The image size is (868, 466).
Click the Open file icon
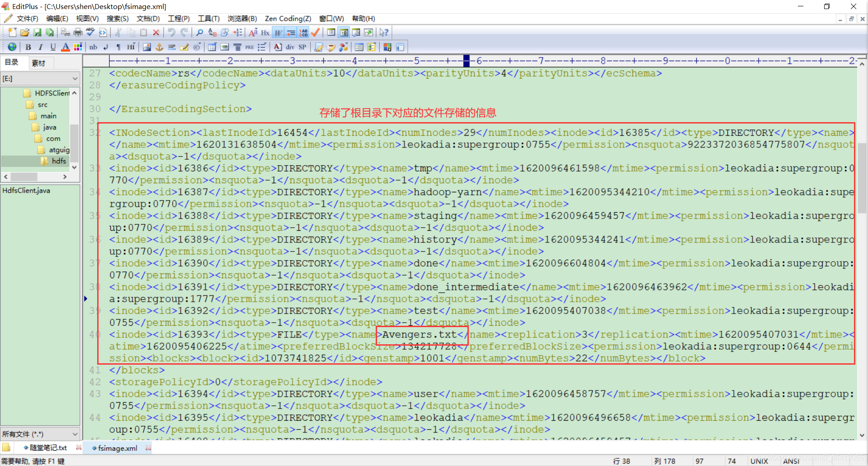click(25, 32)
